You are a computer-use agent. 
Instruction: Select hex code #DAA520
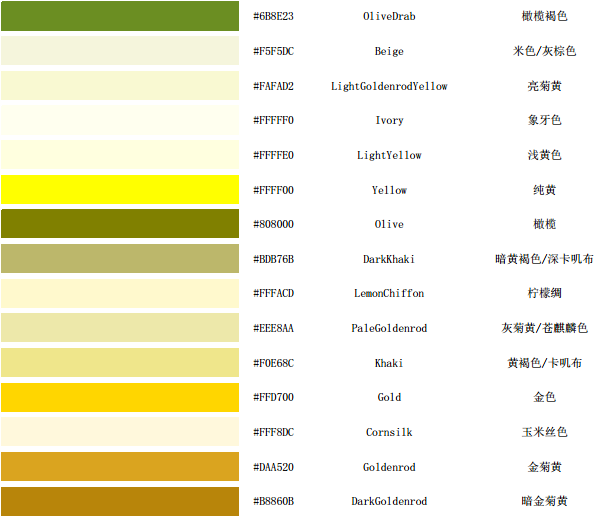click(x=273, y=467)
